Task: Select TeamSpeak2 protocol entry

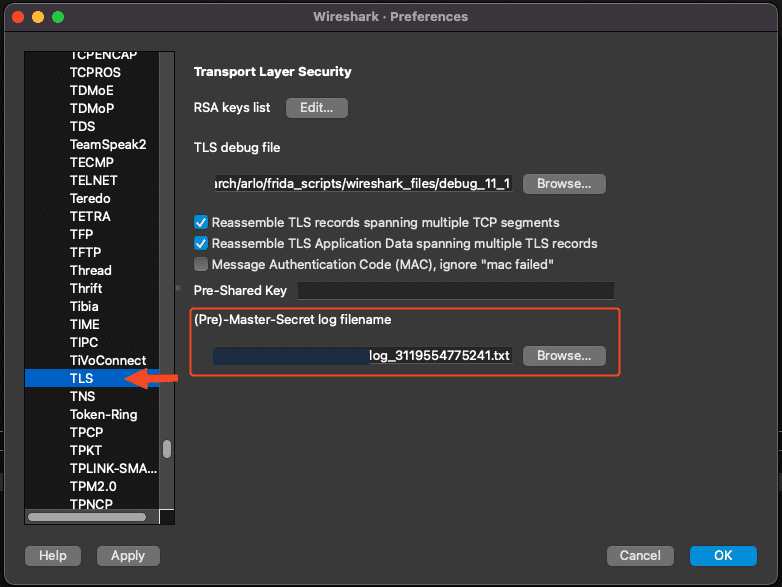Action: pyautogui.click(x=107, y=144)
